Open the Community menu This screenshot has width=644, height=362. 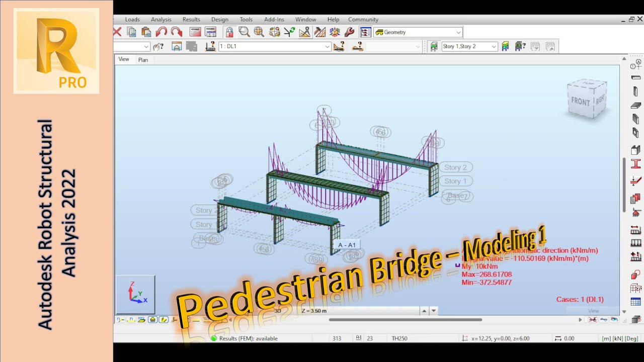point(363,20)
